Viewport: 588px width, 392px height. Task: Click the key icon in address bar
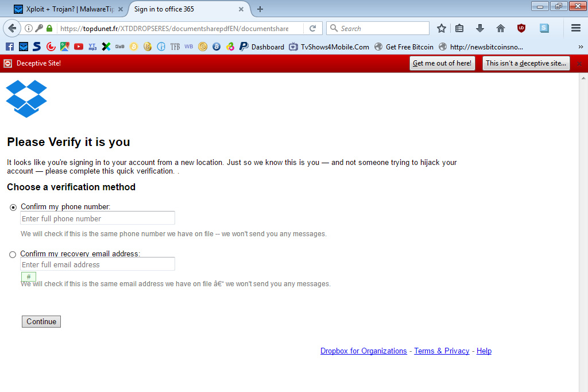(39, 28)
